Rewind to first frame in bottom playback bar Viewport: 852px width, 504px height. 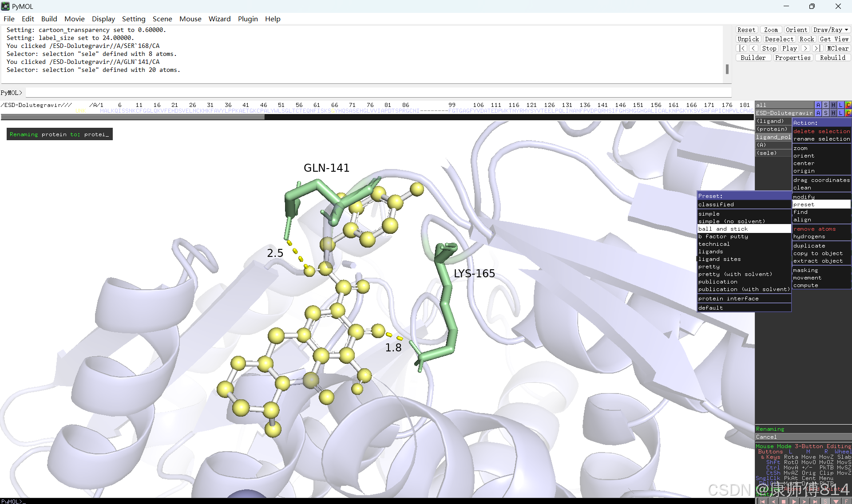tap(762, 501)
